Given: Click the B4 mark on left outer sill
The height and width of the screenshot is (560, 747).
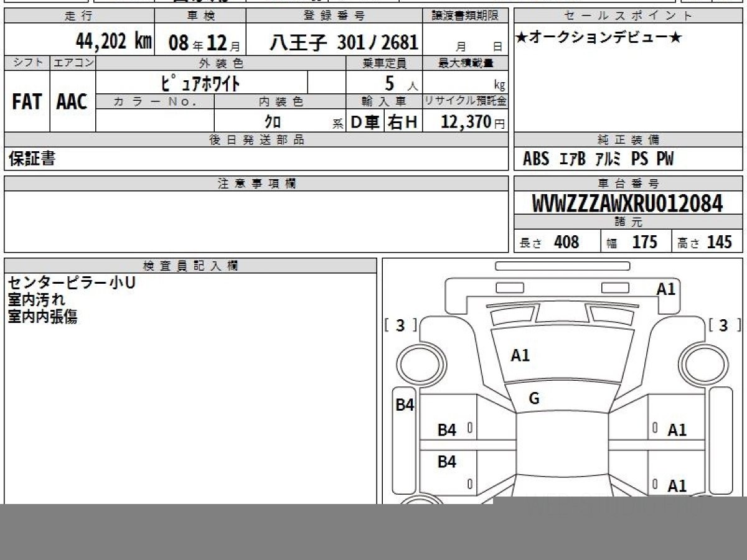Looking at the screenshot, I should pyautogui.click(x=405, y=405).
